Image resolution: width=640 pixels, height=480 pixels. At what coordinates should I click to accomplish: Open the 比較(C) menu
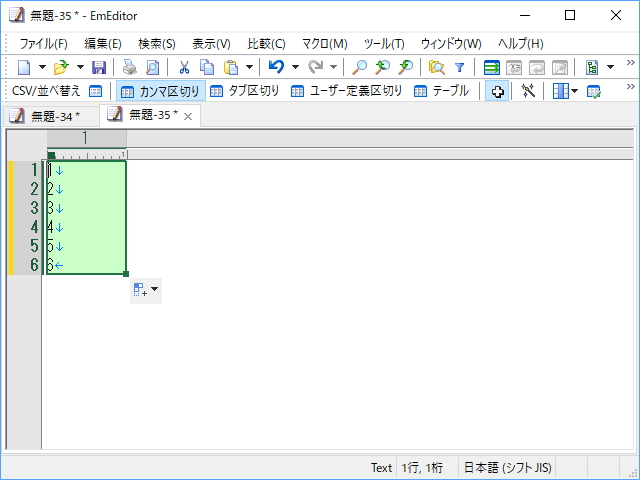(267, 44)
